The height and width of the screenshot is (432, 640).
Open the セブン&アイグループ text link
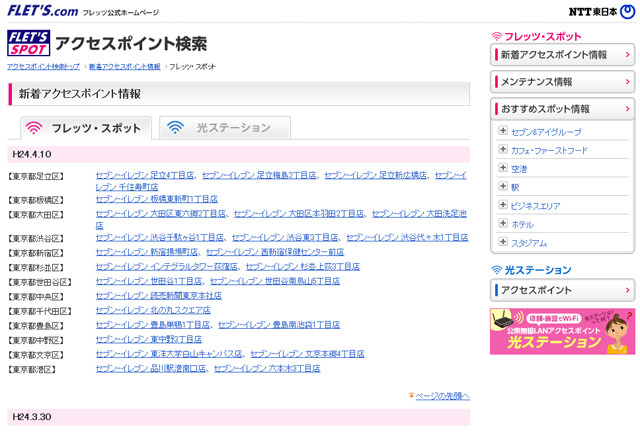[x=546, y=132]
